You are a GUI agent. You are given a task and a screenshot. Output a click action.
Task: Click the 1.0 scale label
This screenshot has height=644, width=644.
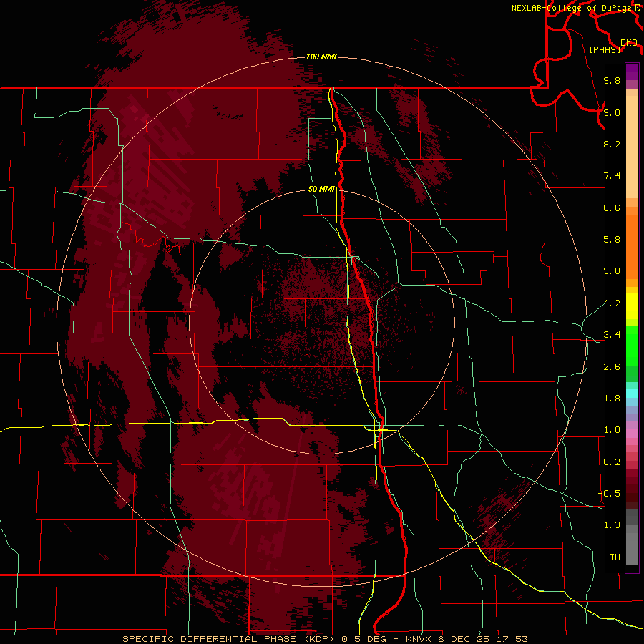(x=612, y=430)
